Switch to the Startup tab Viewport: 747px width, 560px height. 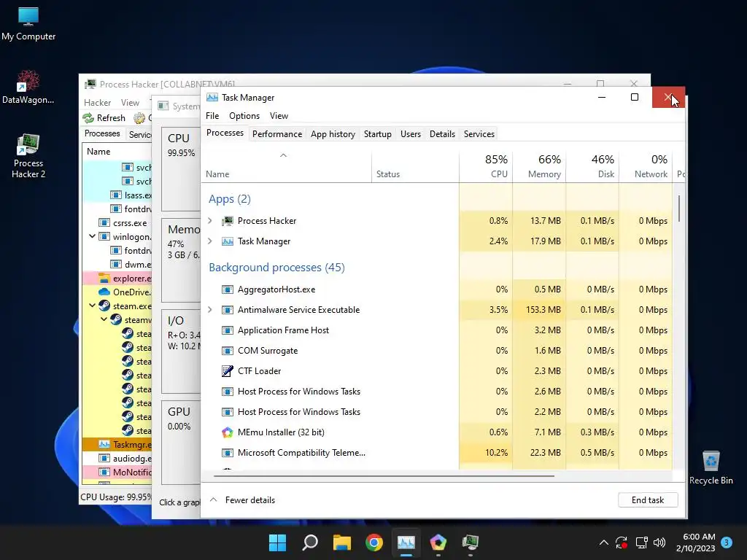[378, 134]
